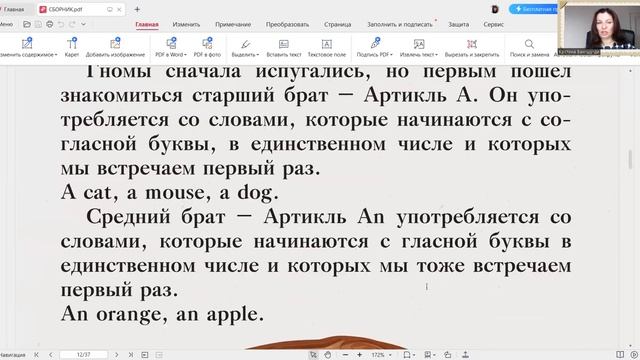Click the PDF to Word icon

coord(171,43)
